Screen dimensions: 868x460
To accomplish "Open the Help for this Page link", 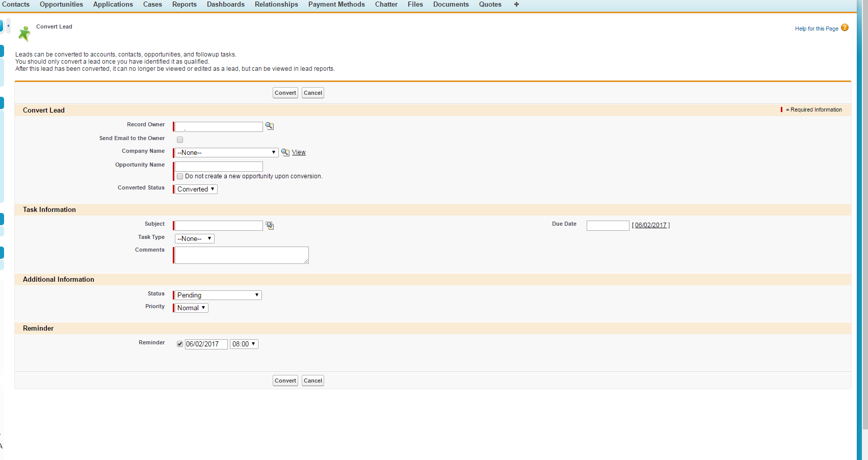I will pyautogui.click(x=817, y=29).
